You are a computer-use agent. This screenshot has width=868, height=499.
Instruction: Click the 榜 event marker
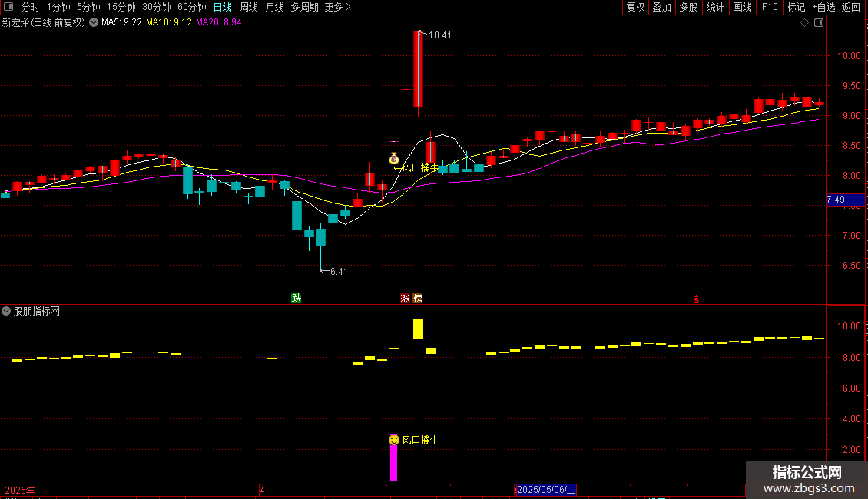pos(417,298)
